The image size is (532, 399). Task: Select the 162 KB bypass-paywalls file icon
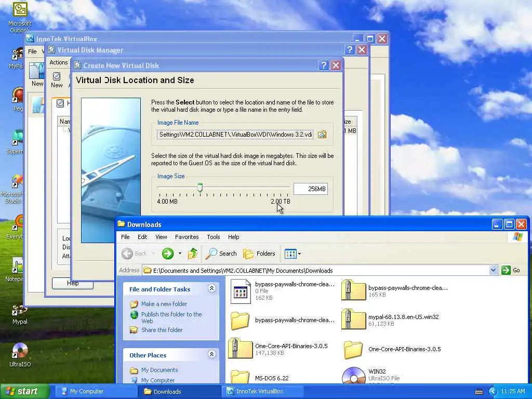tap(240, 291)
